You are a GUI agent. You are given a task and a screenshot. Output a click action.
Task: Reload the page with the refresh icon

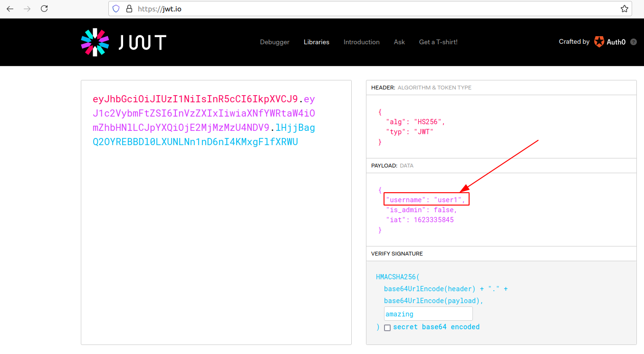point(44,9)
